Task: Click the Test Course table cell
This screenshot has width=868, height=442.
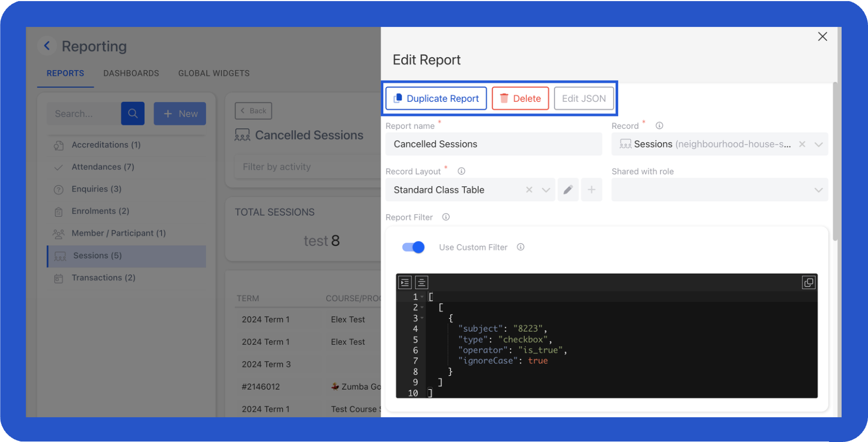Action: click(x=356, y=409)
